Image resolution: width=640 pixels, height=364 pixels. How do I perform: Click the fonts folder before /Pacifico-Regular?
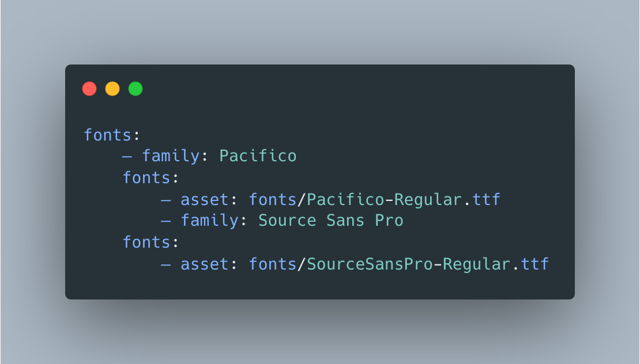point(273,200)
